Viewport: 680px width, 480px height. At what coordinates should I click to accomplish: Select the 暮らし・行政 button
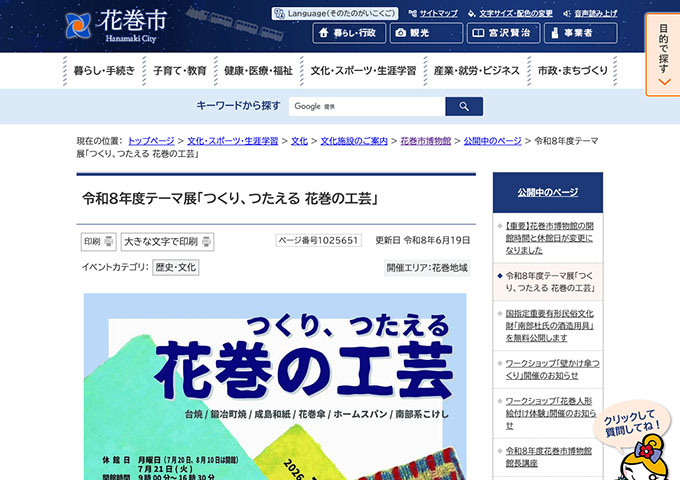point(349,33)
